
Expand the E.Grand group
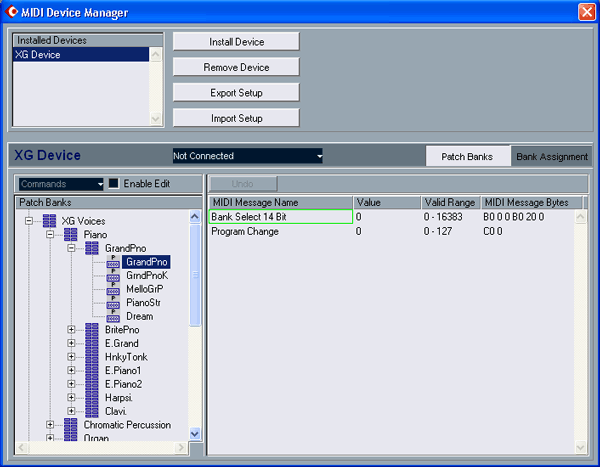pos(71,343)
